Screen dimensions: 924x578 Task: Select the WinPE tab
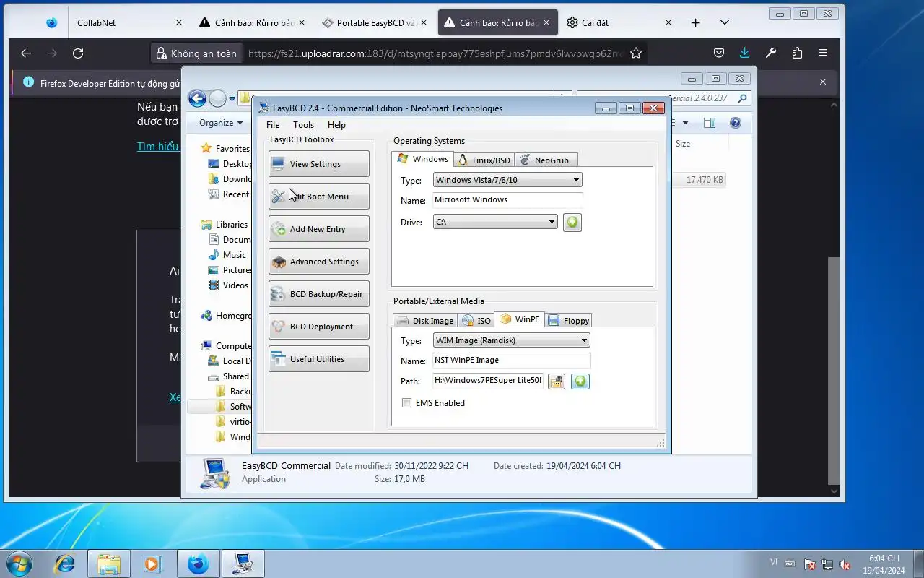520,319
